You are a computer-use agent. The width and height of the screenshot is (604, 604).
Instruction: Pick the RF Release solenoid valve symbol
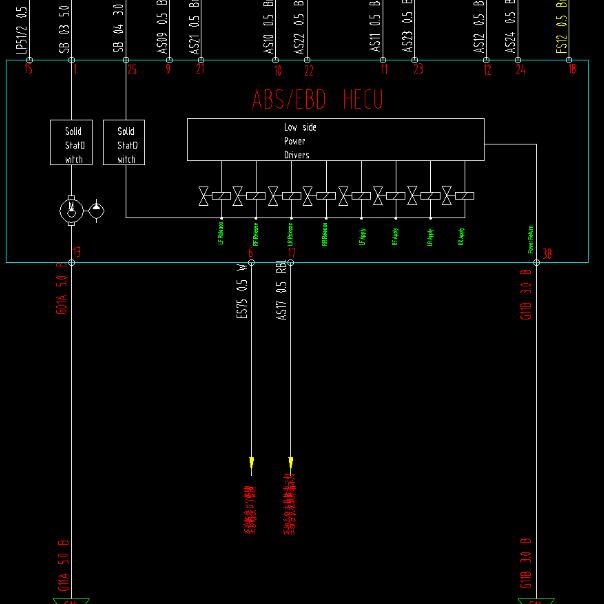[249, 196]
